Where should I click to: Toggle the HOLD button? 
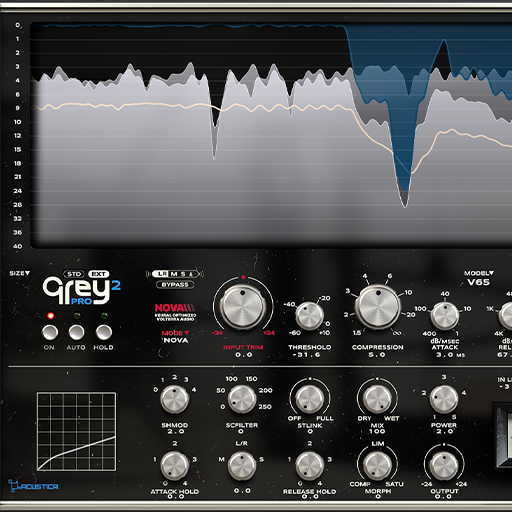pyautogui.click(x=103, y=332)
